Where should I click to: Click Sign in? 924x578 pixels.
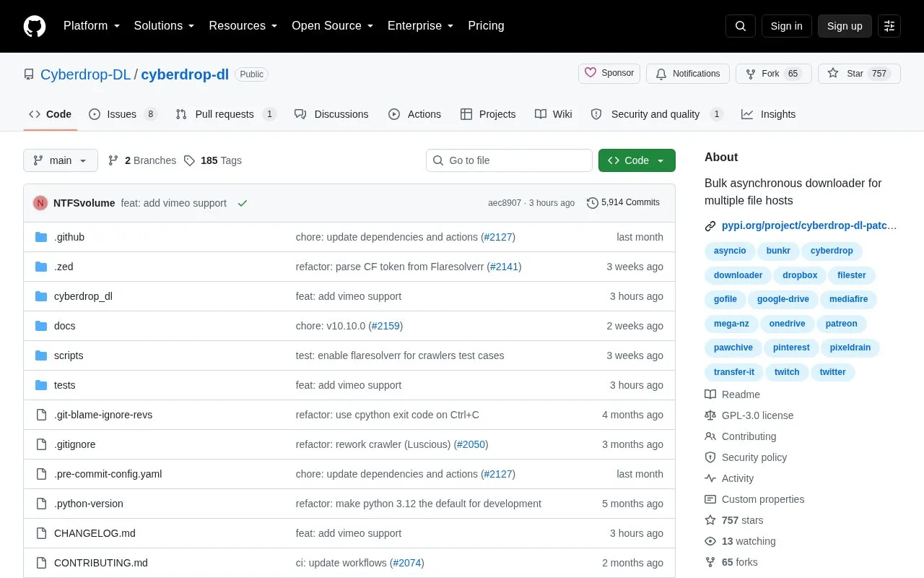(786, 26)
